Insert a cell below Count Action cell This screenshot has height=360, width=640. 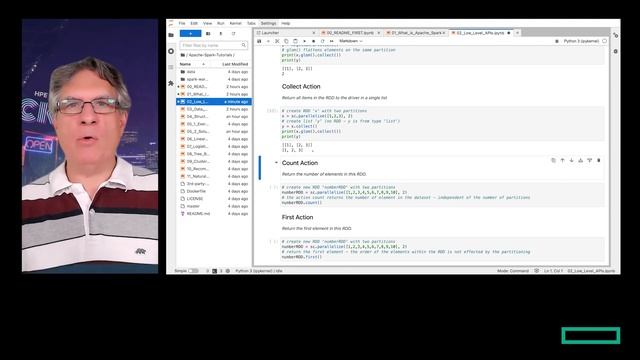click(589, 160)
